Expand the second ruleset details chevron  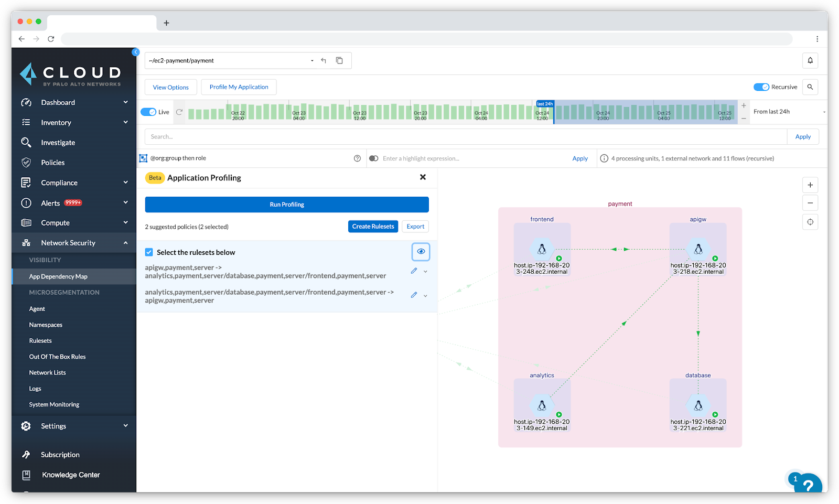425,296
